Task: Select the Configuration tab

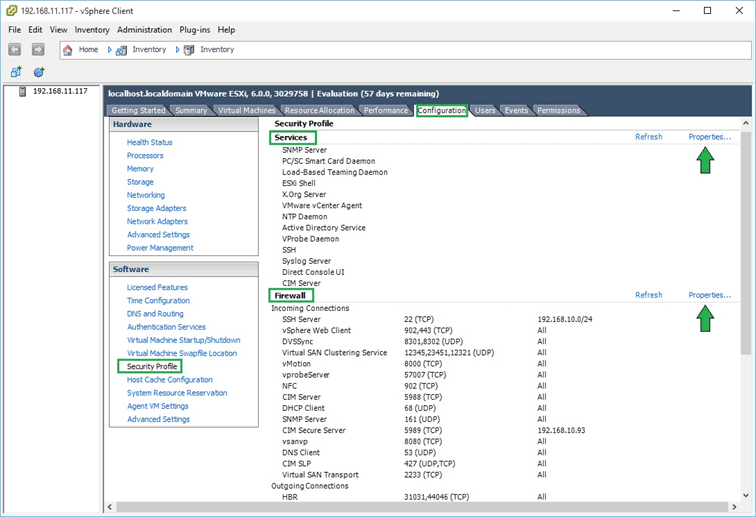Action: click(x=442, y=110)
